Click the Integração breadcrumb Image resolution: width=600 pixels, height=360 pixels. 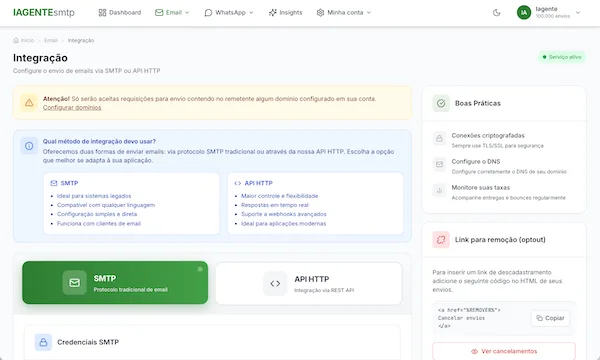[x=81, y=40]
